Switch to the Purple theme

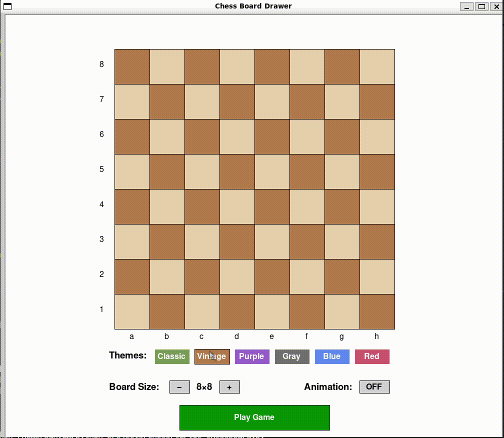click(252, 356)
